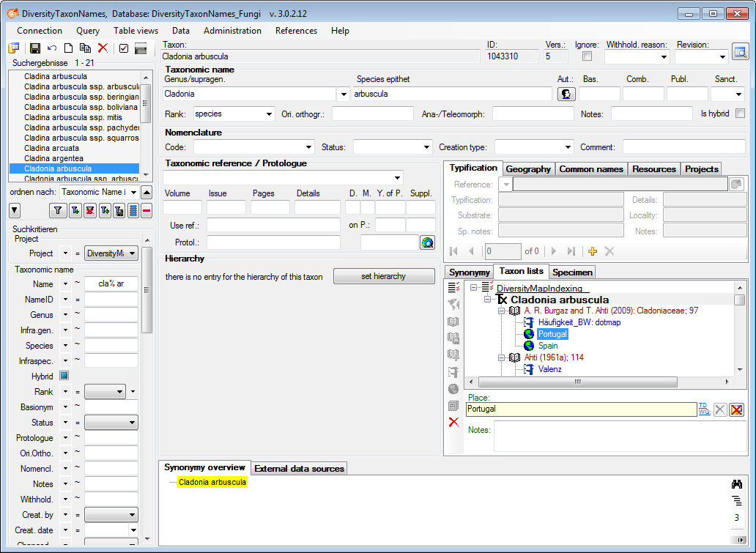Toggle the Ignore checkbox

(586, 56)
